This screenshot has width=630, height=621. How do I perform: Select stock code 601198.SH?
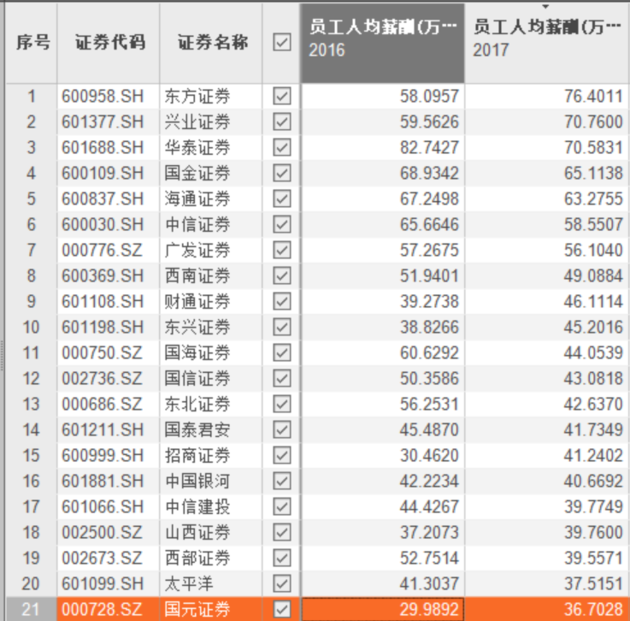[x=103, y=327]
